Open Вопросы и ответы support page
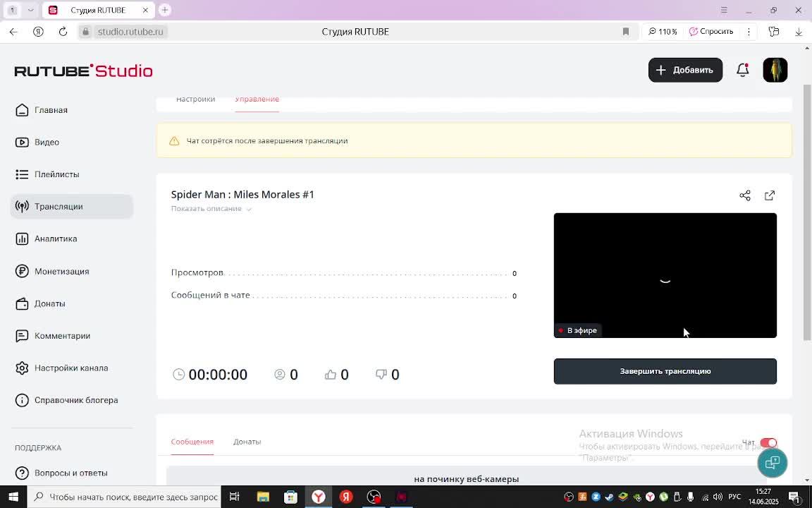This screenshot has width=812, height=508. tap(71, 473)
